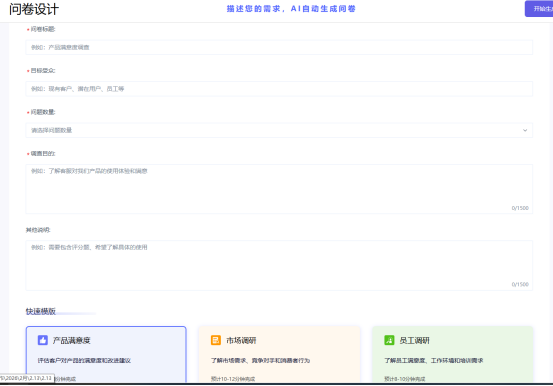Choose the 产品满意度 template card description
This screenshot has width=553, height=386.
click(84, 361)
